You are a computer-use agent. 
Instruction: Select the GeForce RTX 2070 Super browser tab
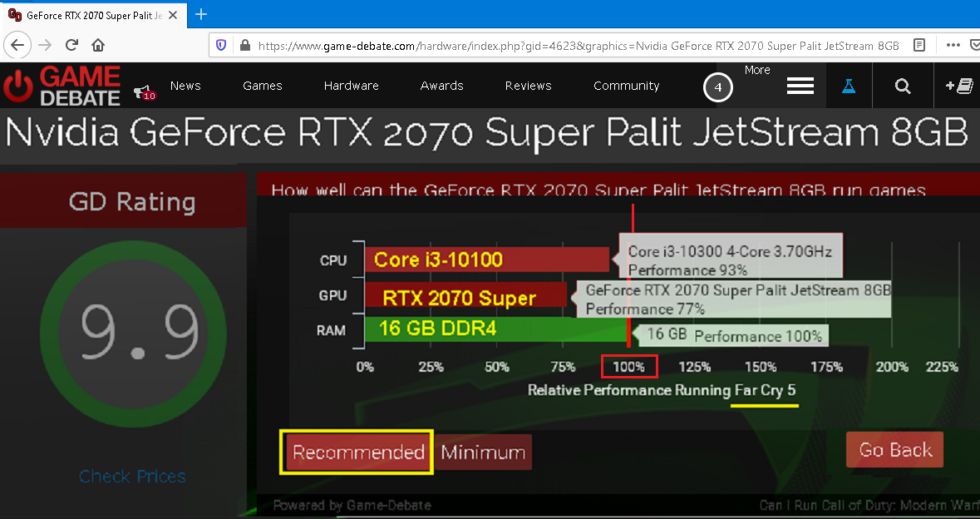92,15
